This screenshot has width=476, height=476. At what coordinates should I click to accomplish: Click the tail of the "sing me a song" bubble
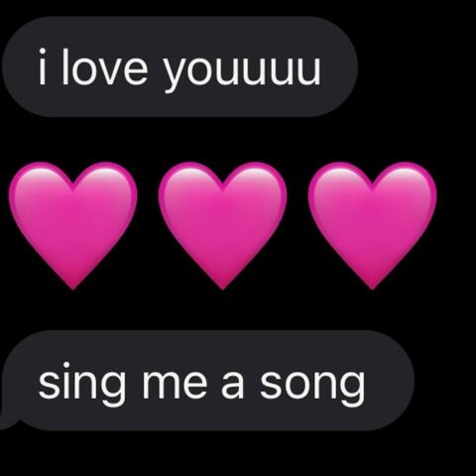7,419
